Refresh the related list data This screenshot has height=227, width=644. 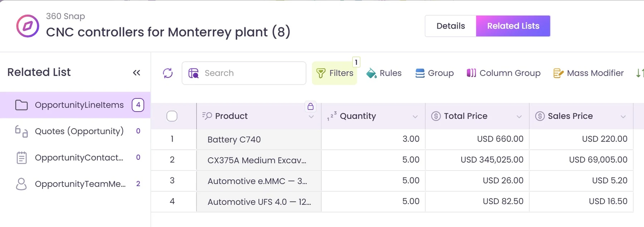168,73
